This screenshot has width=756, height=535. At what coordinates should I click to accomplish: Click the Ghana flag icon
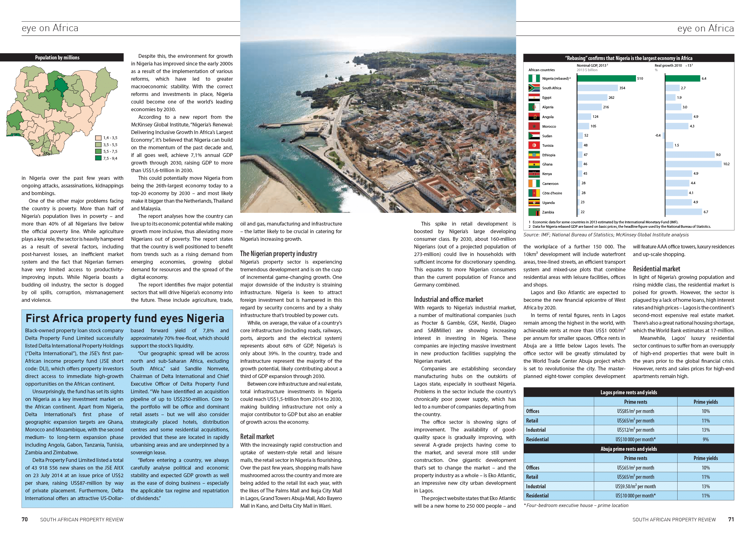click(534, 164)
